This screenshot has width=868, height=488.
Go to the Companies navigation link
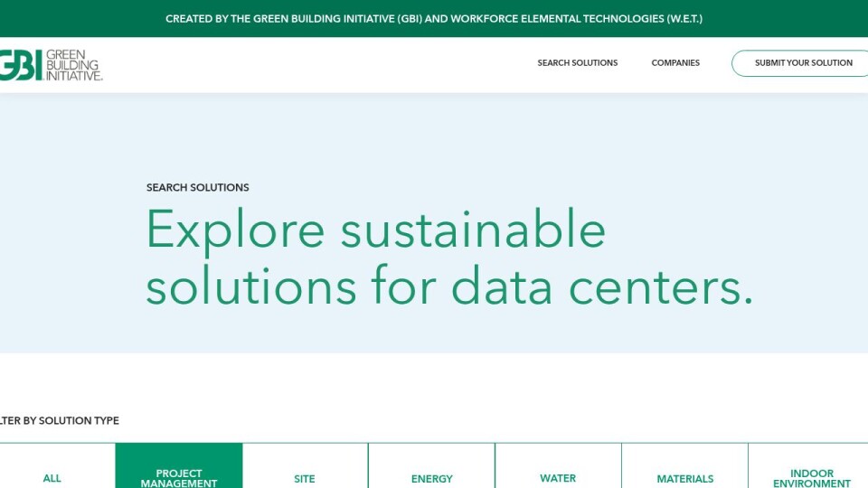click(675, 63)
